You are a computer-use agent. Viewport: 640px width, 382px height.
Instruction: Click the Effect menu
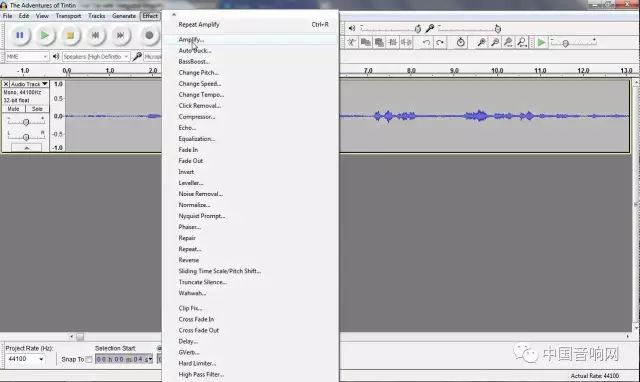coord(150,16)
